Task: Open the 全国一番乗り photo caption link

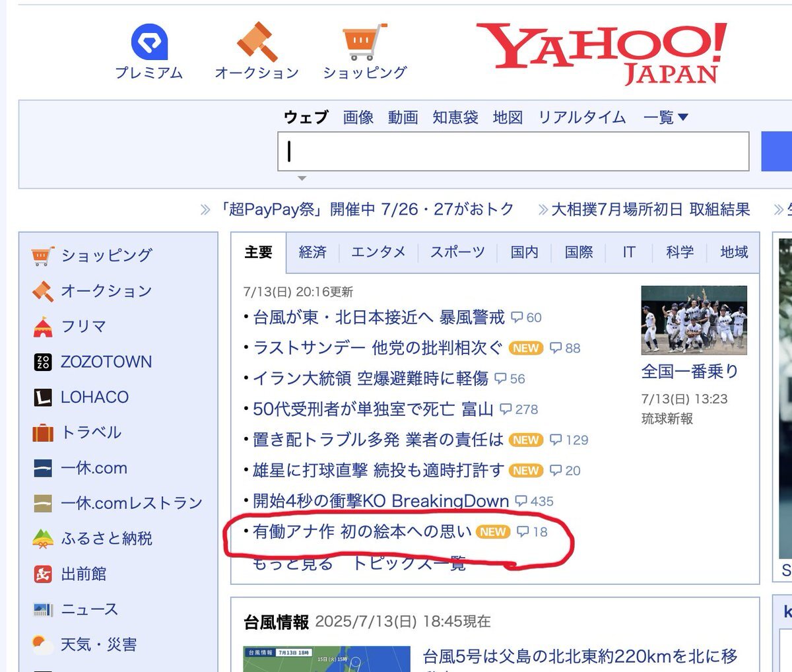Action: tap(690, 372)
